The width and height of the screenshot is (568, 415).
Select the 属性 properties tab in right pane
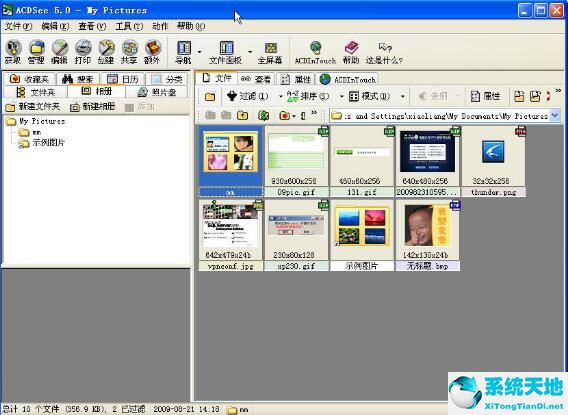pos(296,79)
